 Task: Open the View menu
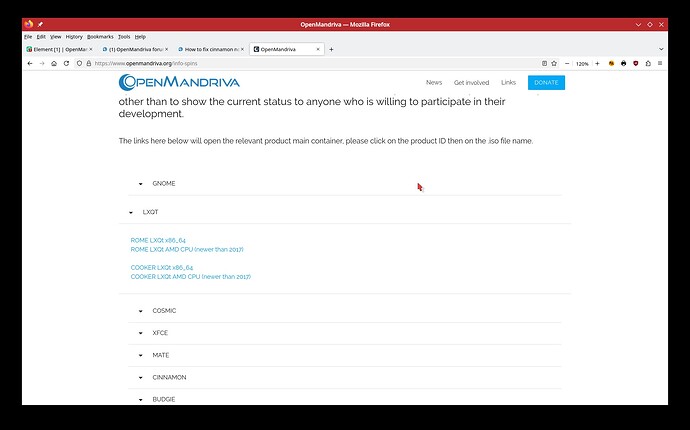(55, 37)
